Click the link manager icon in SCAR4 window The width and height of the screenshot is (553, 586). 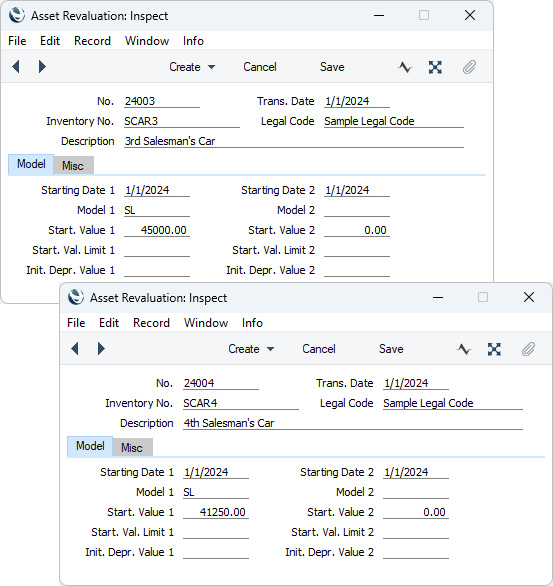coord(494,349)
